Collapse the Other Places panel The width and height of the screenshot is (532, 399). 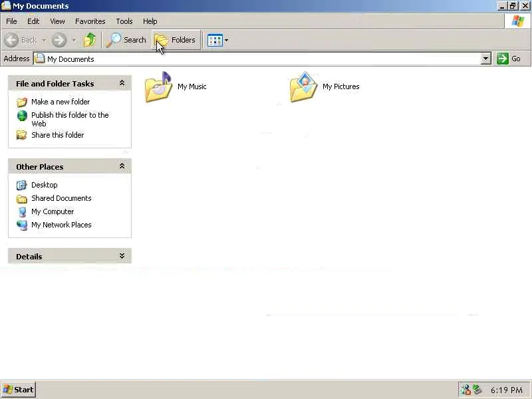[122, 166]
